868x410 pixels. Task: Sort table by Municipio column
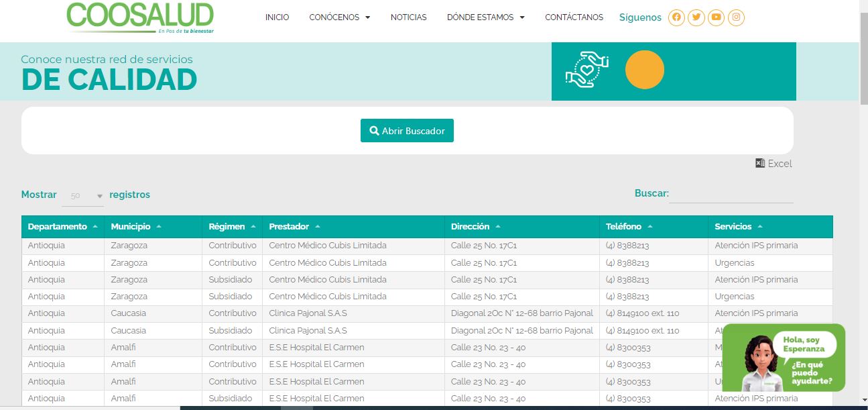pyautogui.click(x=135, y=227)
